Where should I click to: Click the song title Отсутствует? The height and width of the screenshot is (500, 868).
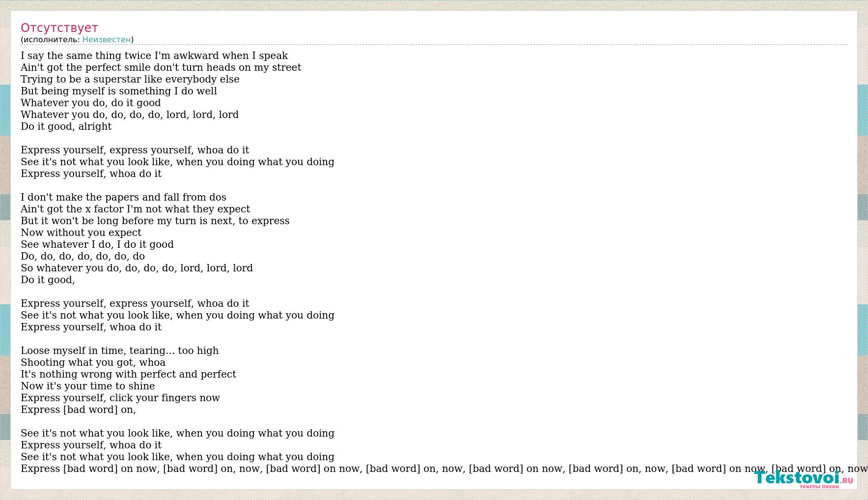59,28
